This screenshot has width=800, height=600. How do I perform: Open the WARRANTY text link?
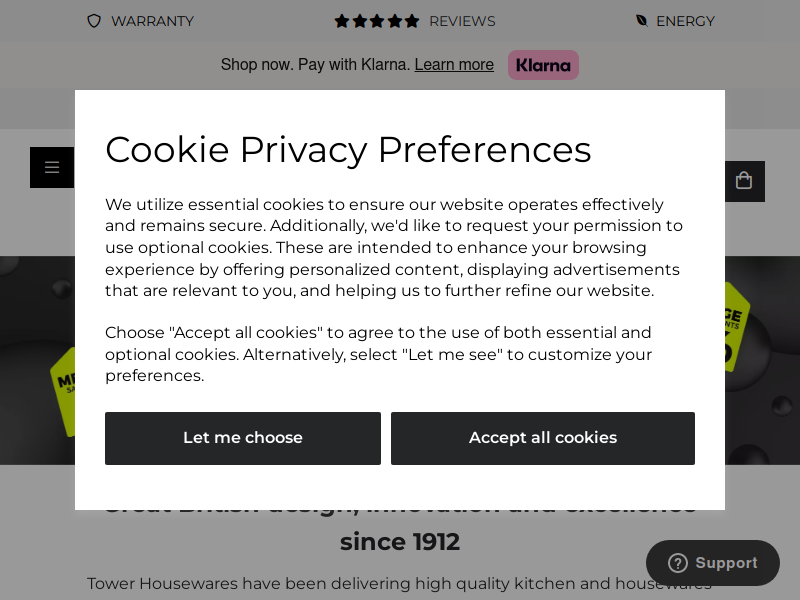click(x=153, y=21)
